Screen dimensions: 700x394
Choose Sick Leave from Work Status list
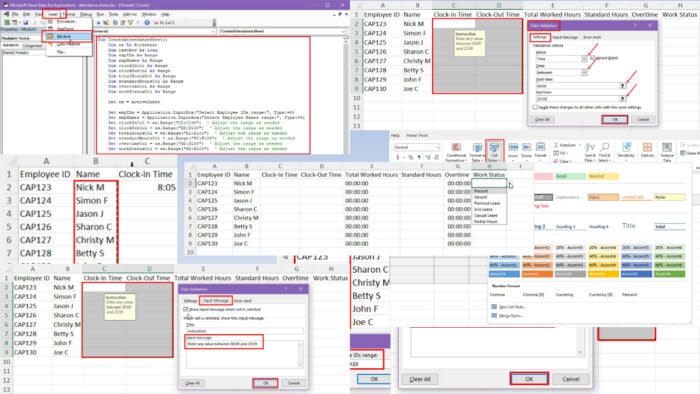489,209
